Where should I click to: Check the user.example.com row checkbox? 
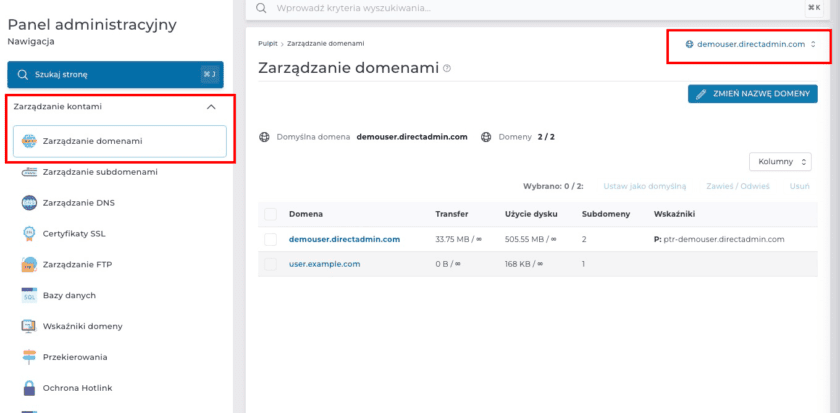click(x=271, y=264)
